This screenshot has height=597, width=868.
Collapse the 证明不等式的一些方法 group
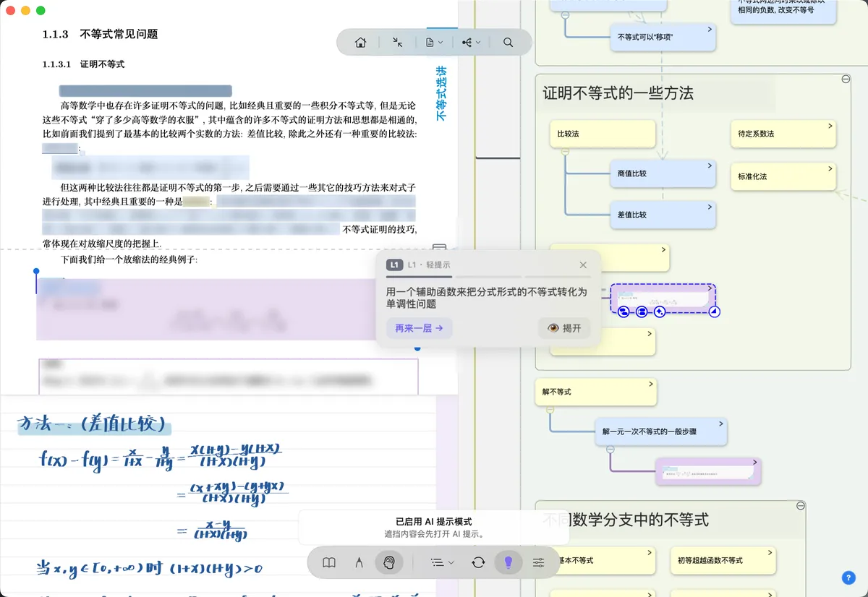coord(846,80)
